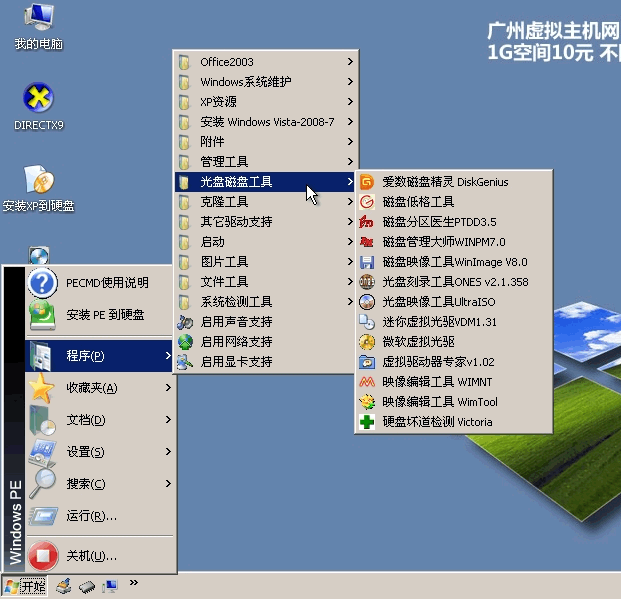Open 磁盘管理大师WINPM7.0 icon
621x599 pixels.
tap(367, 242)
